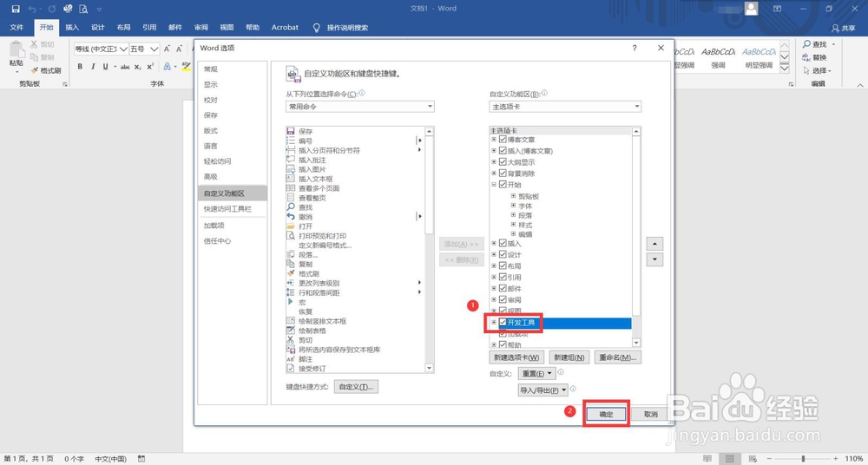Click the help question mark in dialog
868x465 pixels.
coord(635,49)
